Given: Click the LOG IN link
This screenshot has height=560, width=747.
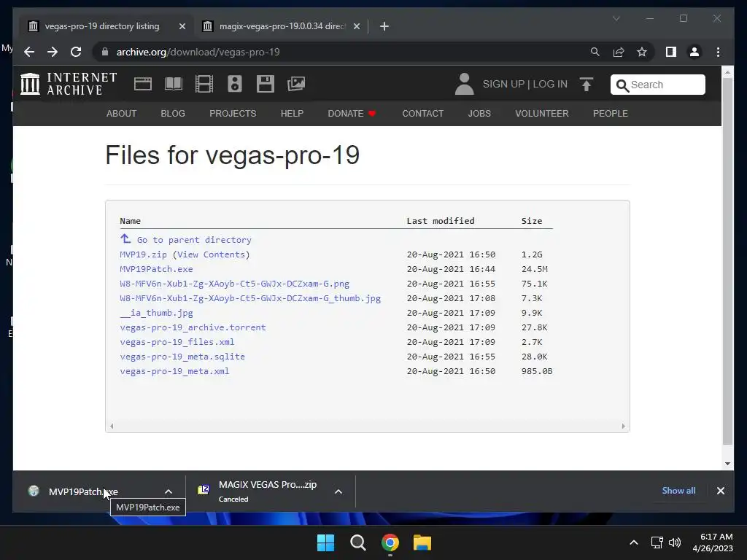Looking at the screenshot, I should (x=550, y=84).
